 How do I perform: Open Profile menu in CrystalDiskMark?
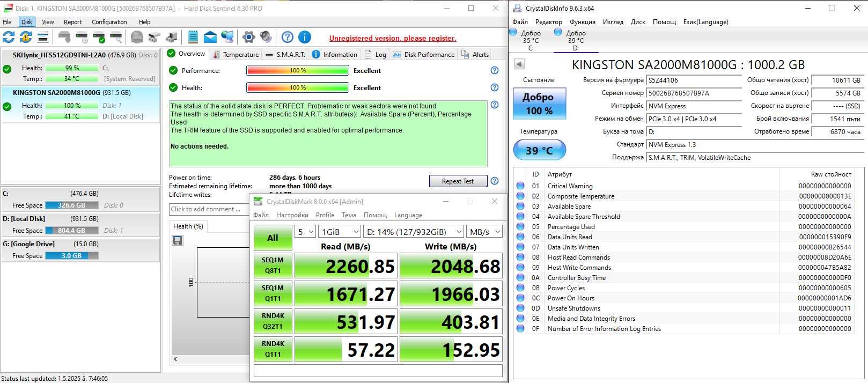click(x=325, y=215)
